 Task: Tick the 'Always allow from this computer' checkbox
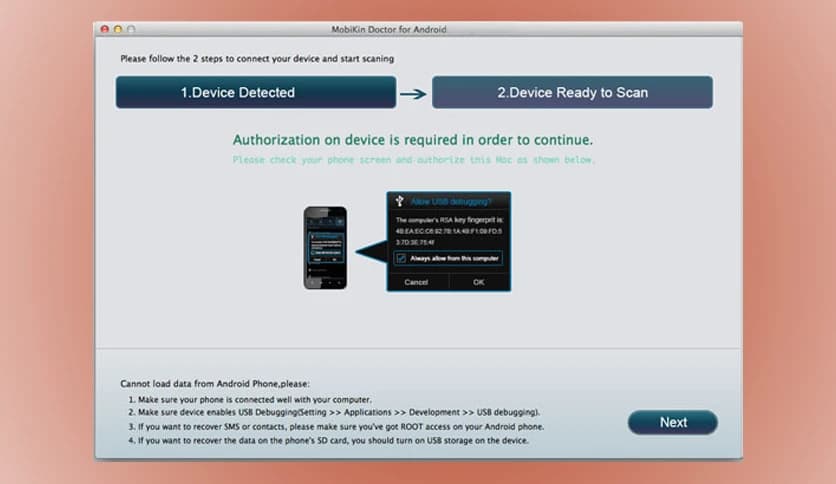tap(401, 259)
